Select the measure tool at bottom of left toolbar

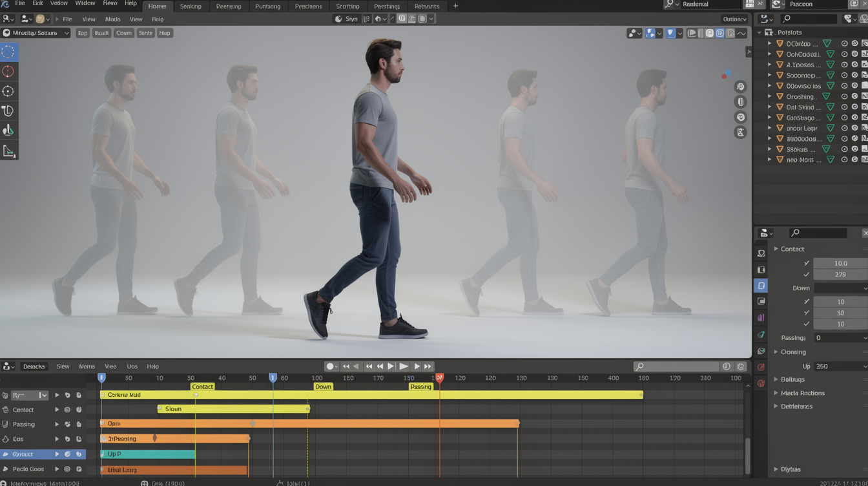click(8, 151)
